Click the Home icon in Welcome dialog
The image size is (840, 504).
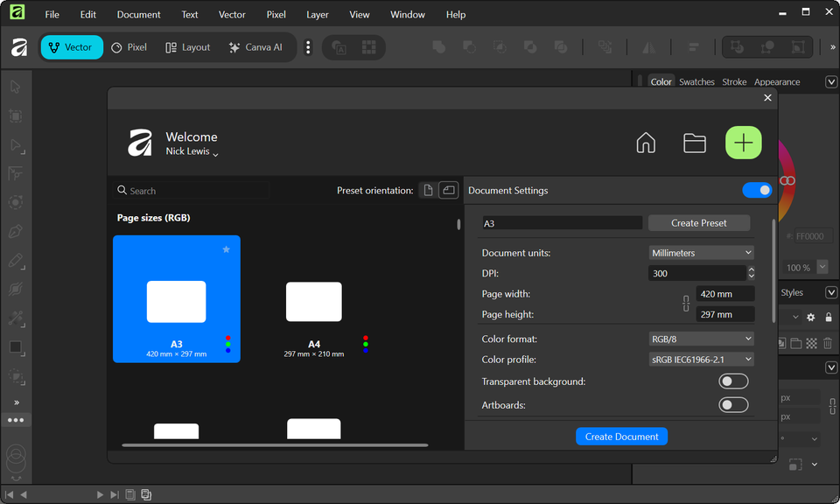[646, 143]
